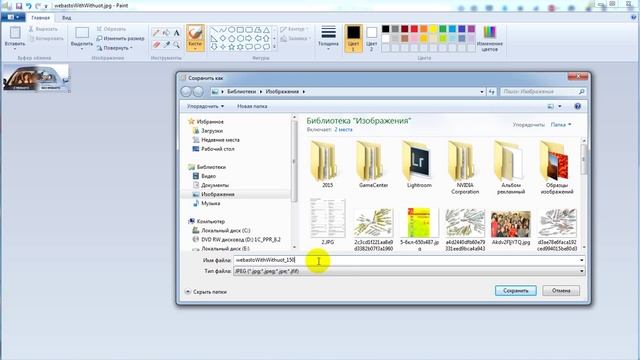Open Папка arrange-by dropdown

click(561, 124)
